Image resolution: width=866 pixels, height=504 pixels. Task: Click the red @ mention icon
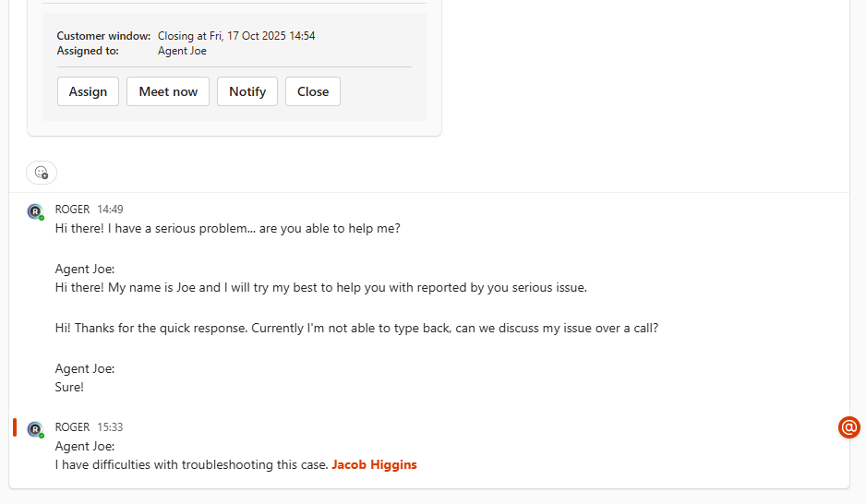point(848,427)
